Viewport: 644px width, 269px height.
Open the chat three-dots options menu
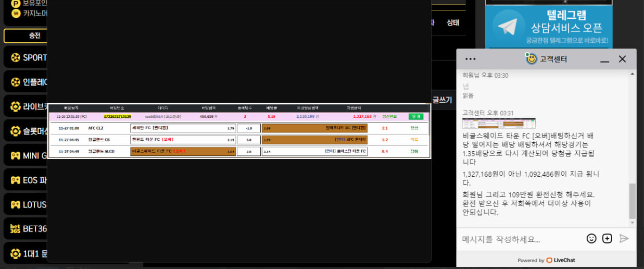pos(471,59)
